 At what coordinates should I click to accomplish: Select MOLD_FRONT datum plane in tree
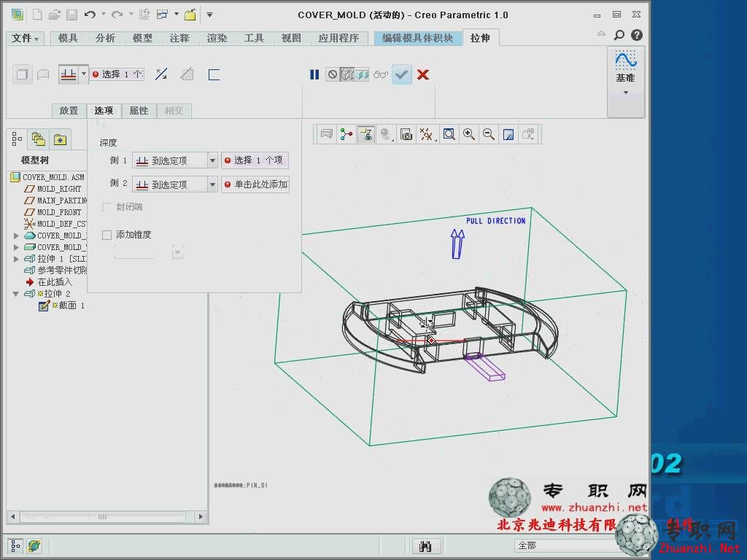53,212
